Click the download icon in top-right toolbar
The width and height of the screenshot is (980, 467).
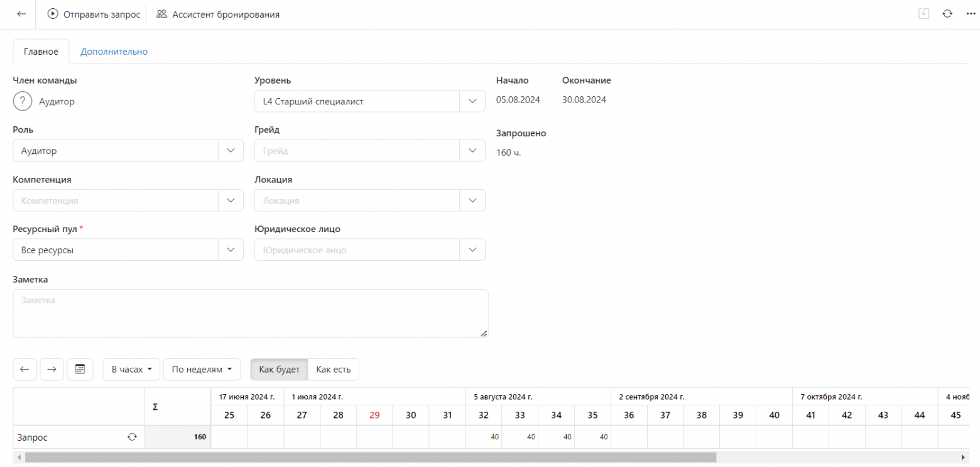tap(923, 14)
